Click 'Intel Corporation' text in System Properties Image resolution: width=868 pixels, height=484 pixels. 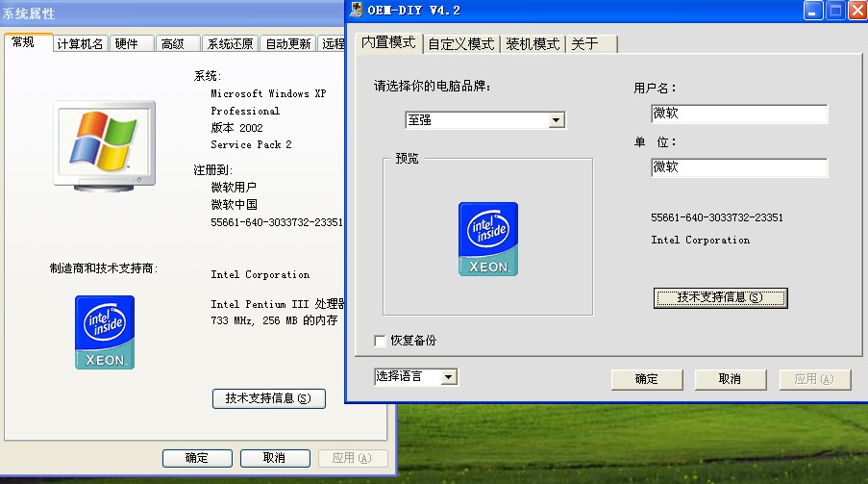pyautogui.click(x=260, y=275)
